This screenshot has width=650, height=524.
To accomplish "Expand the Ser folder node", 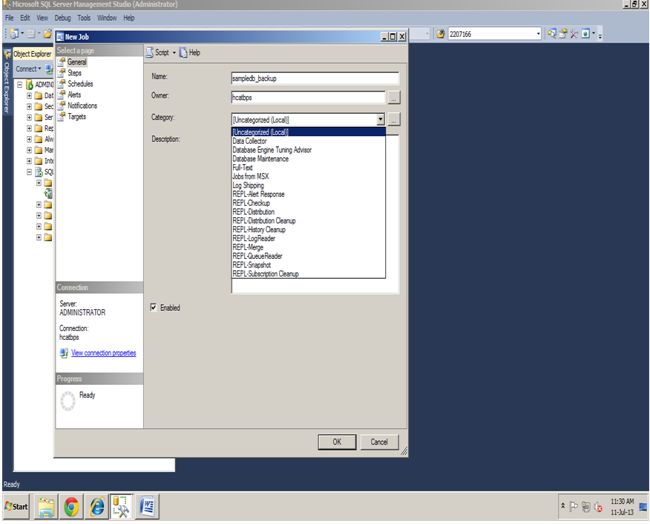I will tap(29, 117).
